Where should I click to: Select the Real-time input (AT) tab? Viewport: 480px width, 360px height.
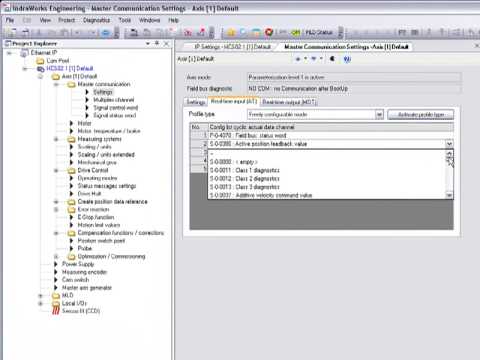[x=234, y=101]
